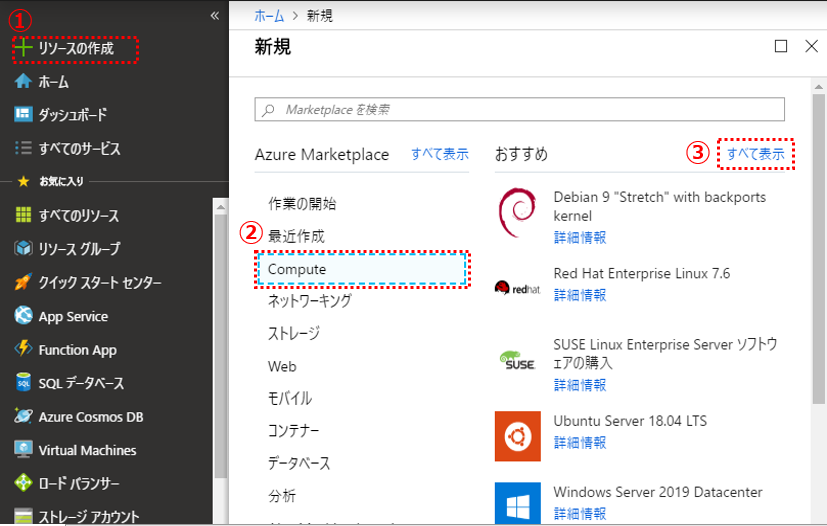Collapse the sidebar with double chevron
Screen dimensions: 827x526
215,16
